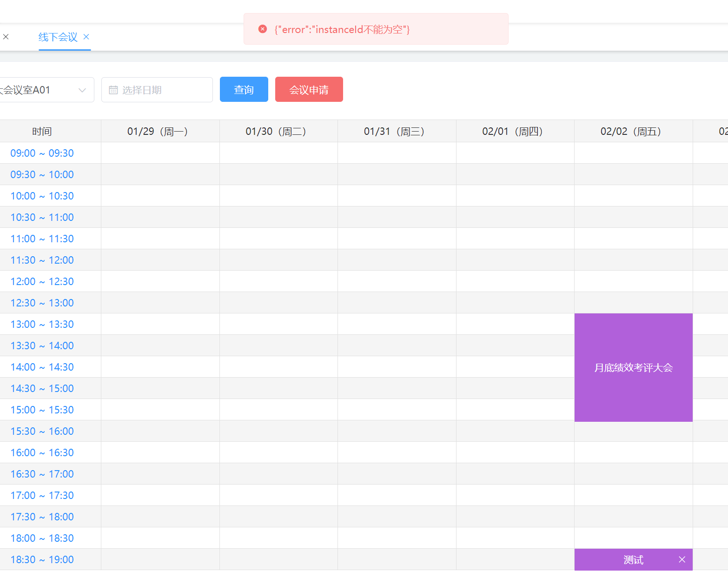Viewport: 728px width, 585px height.
Task: Open the 月底绩效考评大会 meeting block
Action: coord(634,367)
